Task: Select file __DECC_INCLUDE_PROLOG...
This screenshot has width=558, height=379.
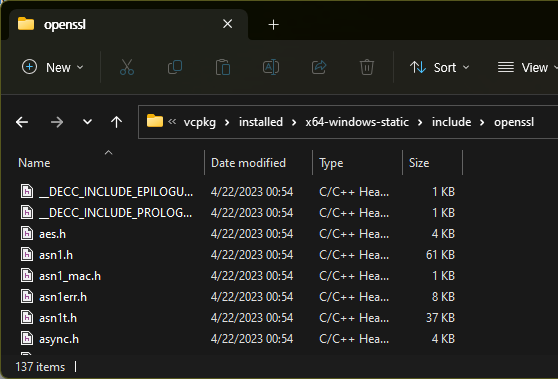Action: pyautogui.click(x=116, y=213)
